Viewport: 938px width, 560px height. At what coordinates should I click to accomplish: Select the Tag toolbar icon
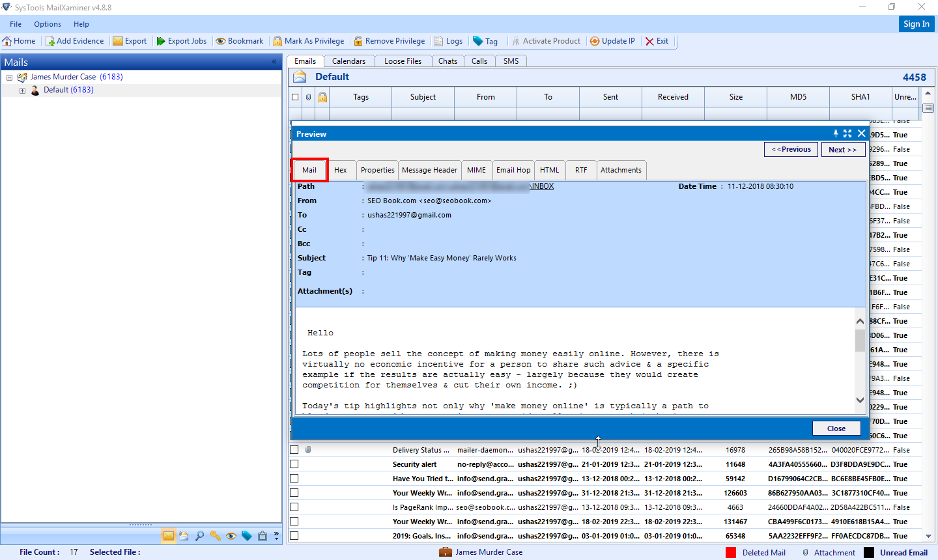point(485,40)
